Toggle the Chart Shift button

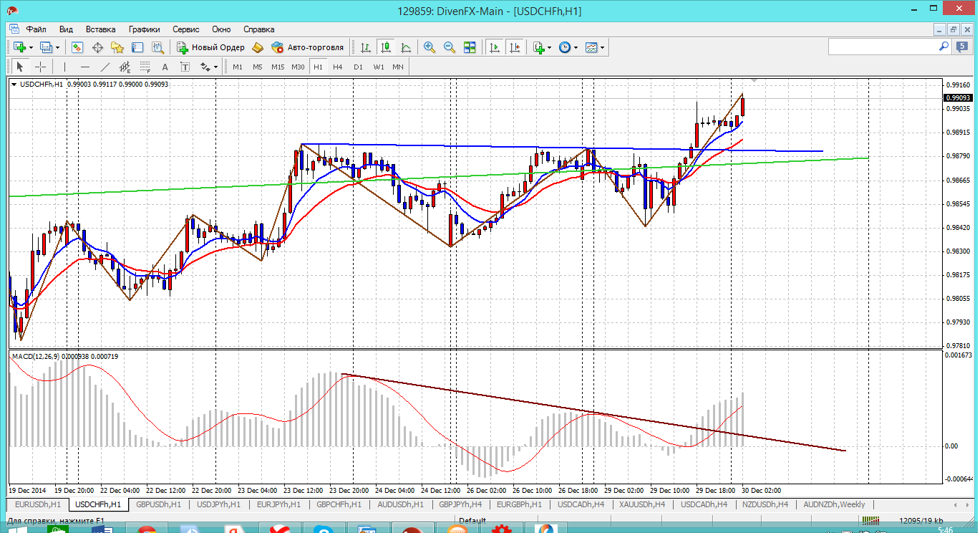(x=514, y=47)
